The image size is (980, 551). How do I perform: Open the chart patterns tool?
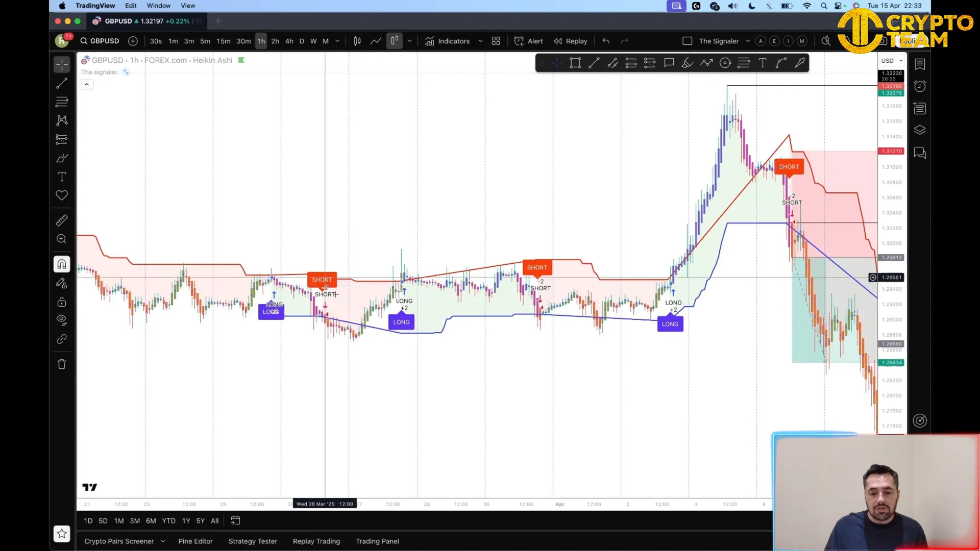[62, 120]
